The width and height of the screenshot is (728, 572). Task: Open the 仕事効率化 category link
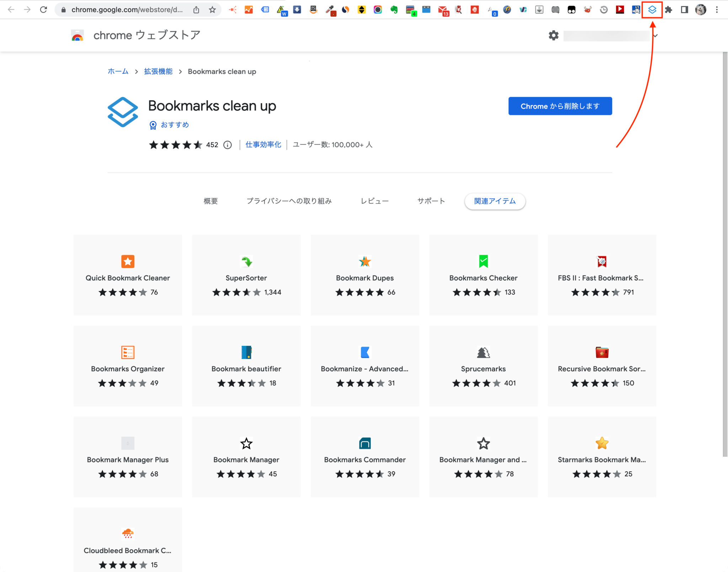263,144
